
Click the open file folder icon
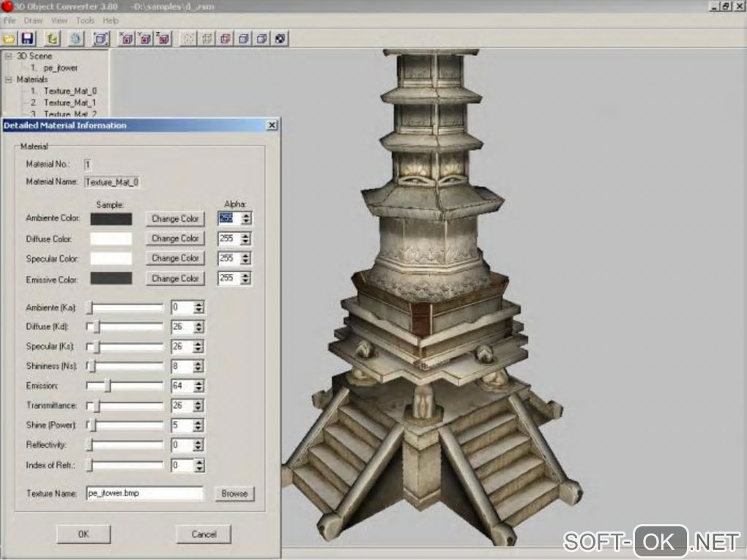pyautogui.click(x=9, y=38)
